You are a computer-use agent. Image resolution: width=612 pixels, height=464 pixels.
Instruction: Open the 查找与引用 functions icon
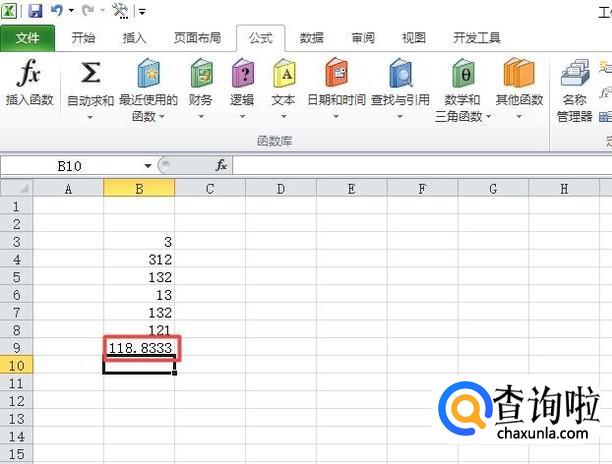400,73
